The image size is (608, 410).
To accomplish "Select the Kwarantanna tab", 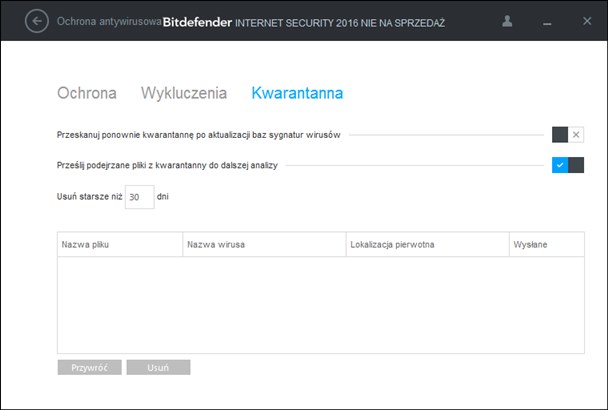I will [x=297, y=93].
